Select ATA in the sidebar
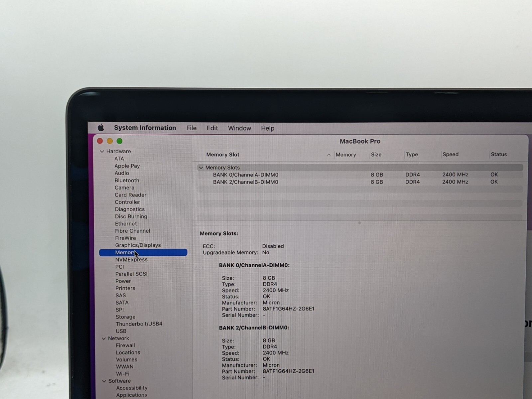 click(x=119, y=159)
